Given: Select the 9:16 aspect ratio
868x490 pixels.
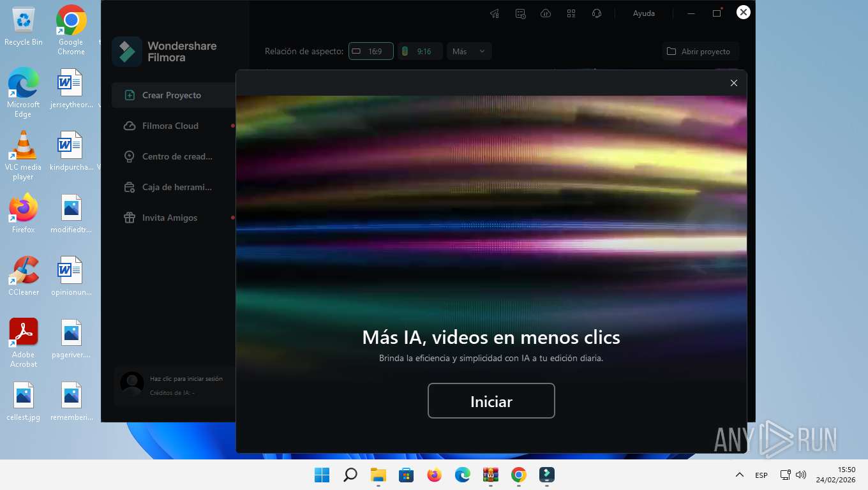Looking at the screenshot, I should (x=420, y=51).
